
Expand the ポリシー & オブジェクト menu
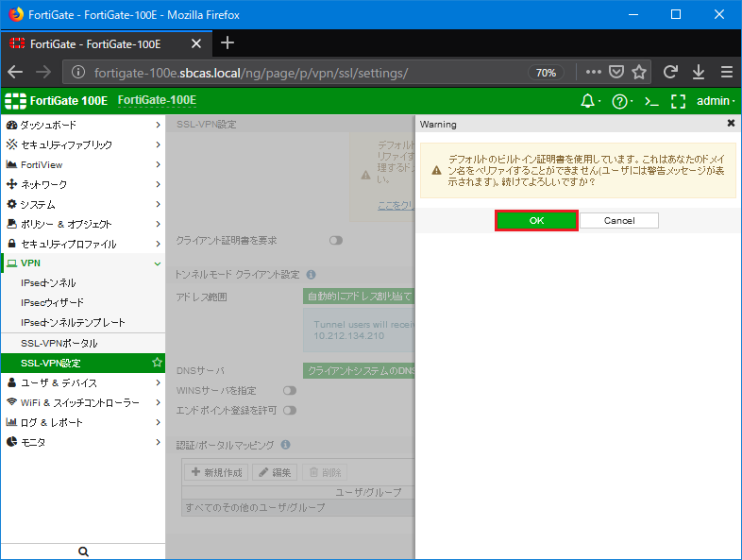(x=83, y=224)
